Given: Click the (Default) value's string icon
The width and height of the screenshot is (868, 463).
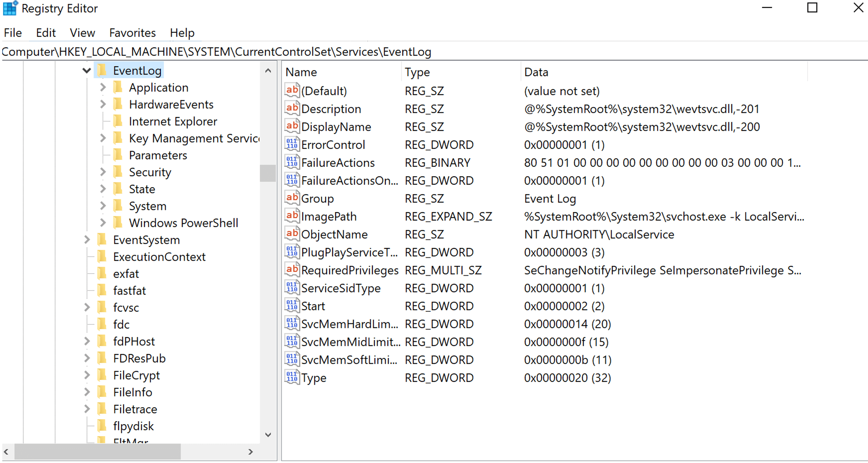Looking at the screenshot, I should pyautogui.click(x=292, y=90).
